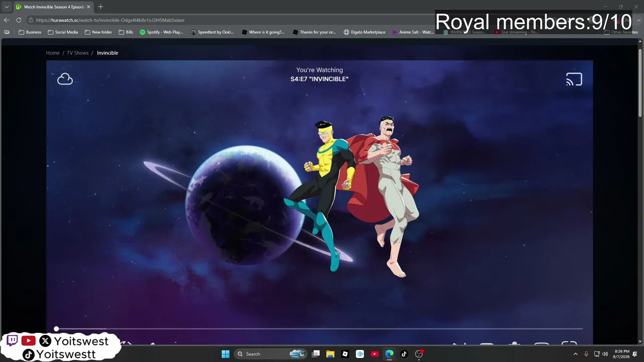
Task: Open the Elgato Marketplace bookmark
Action: tap(364, 32)
